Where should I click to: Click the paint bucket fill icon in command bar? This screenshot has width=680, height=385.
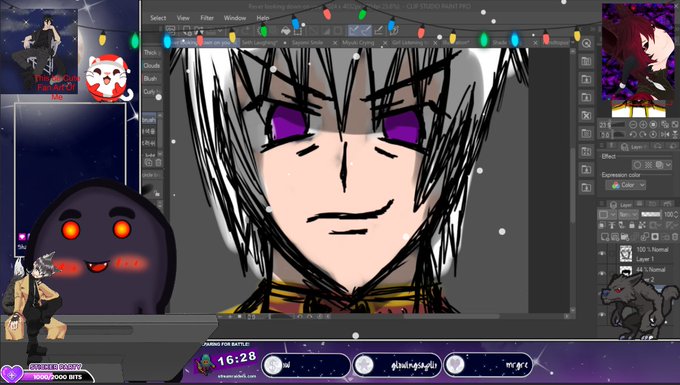click(x=286, y=30)
